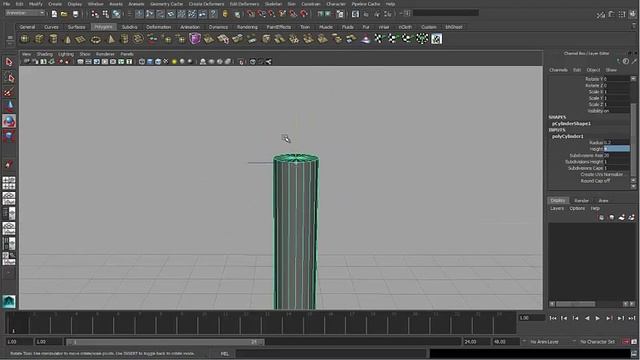Choose the Lasso Select tool in the toolbox
Viewport: 640px width, 360px height.
(x=9, y=78)
